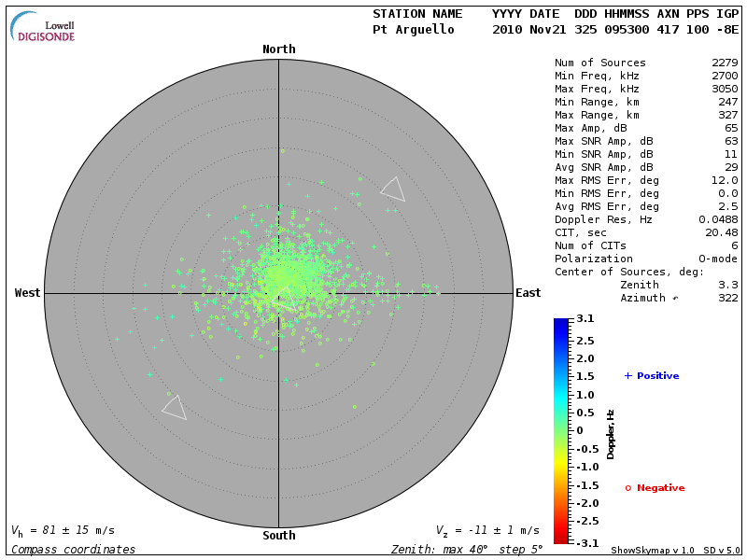Select the West compass label
Image resolution: width=747 pixels, height=560 pixels.
pos(28,293)
